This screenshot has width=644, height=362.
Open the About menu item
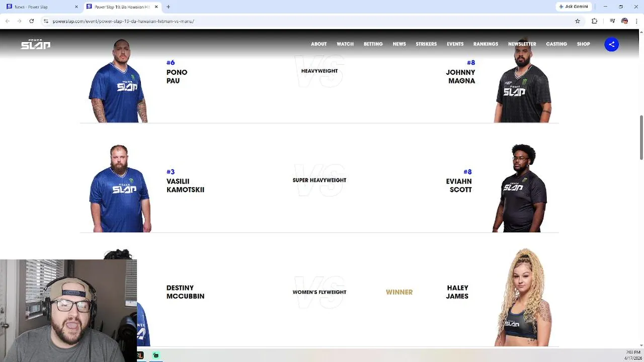tap(318, 44)
